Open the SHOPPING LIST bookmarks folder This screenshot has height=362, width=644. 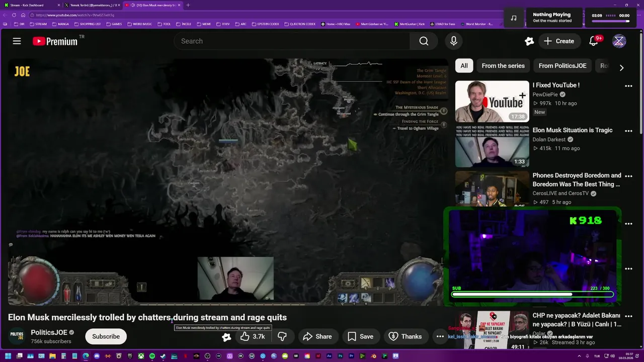88,24
